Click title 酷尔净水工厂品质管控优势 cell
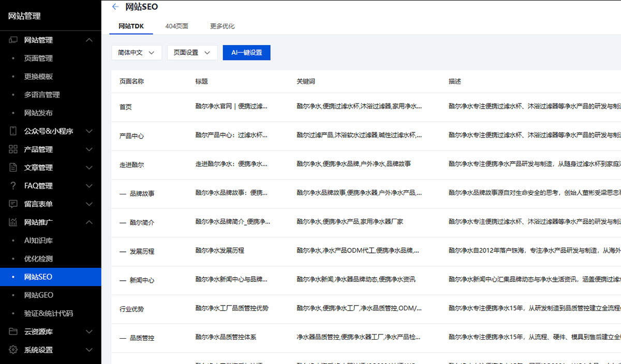621x364 pixels. (232, 308)
